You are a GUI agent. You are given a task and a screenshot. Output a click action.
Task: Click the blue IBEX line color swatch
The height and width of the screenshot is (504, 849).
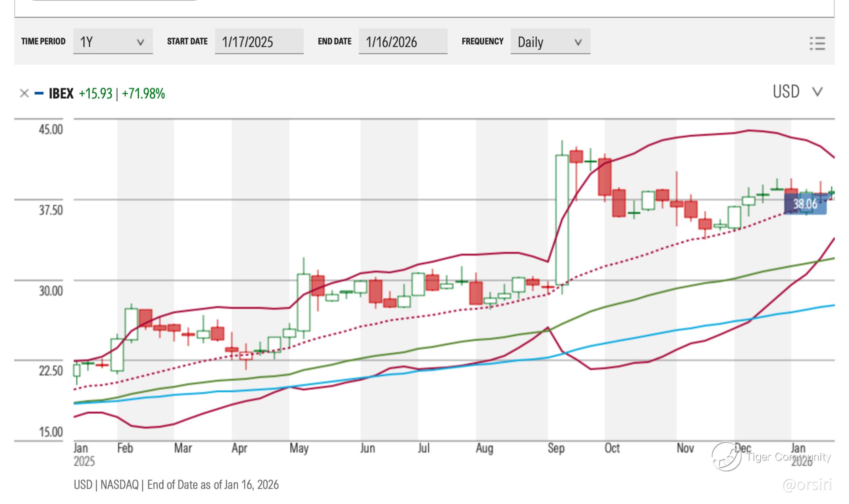tap(39, 93)
